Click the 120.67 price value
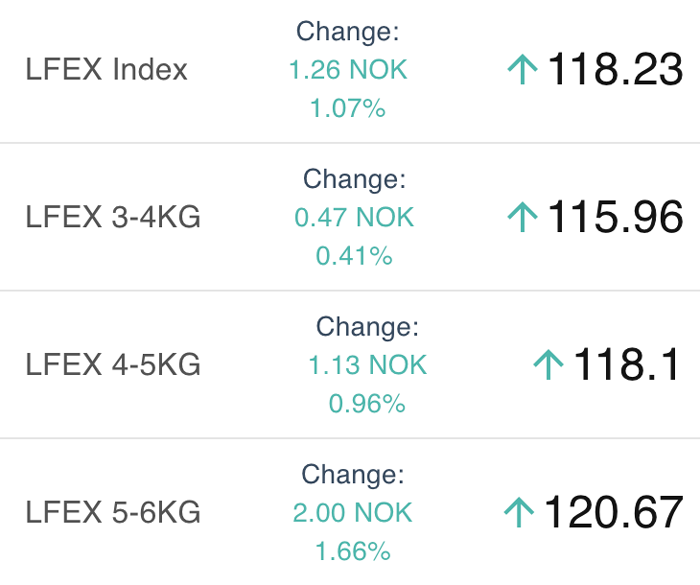The width and height of the screenshot is (700, 585). click(614, 512)
